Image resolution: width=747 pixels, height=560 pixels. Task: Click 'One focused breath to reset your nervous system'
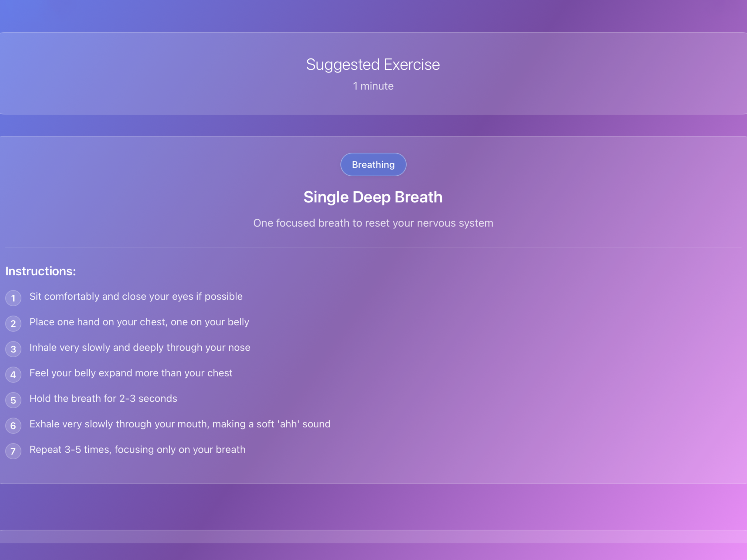(373, 223)
